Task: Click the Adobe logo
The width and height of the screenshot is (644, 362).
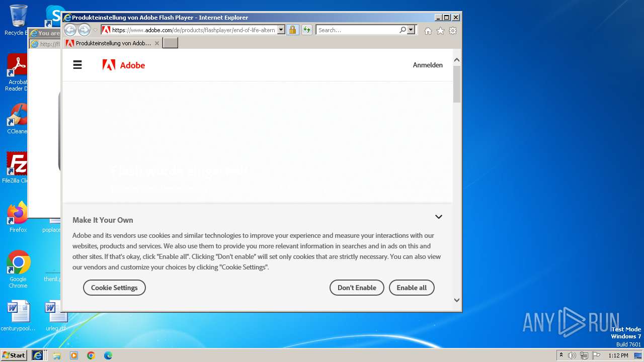Action: (x=124, y=65)
